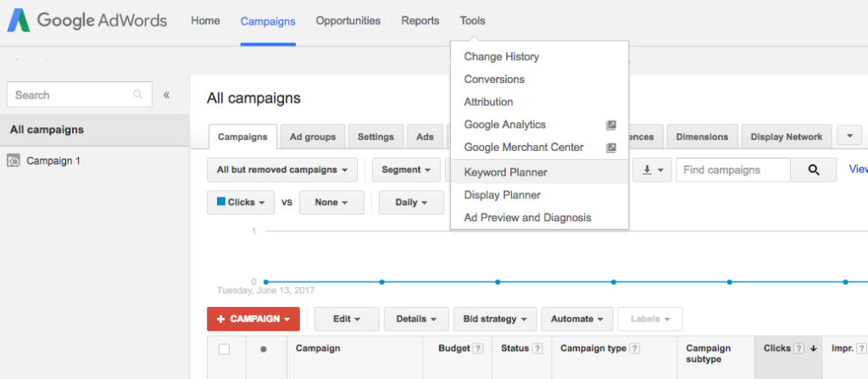
Task: Open the Bid strategy dropdown
Action: pyautogui.click(x=495, y=319)
